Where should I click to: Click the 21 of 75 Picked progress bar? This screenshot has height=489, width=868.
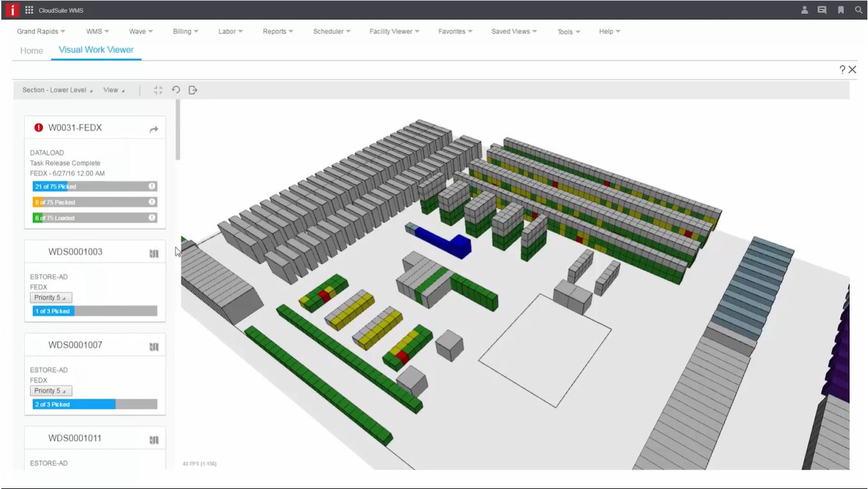(95, 186)
